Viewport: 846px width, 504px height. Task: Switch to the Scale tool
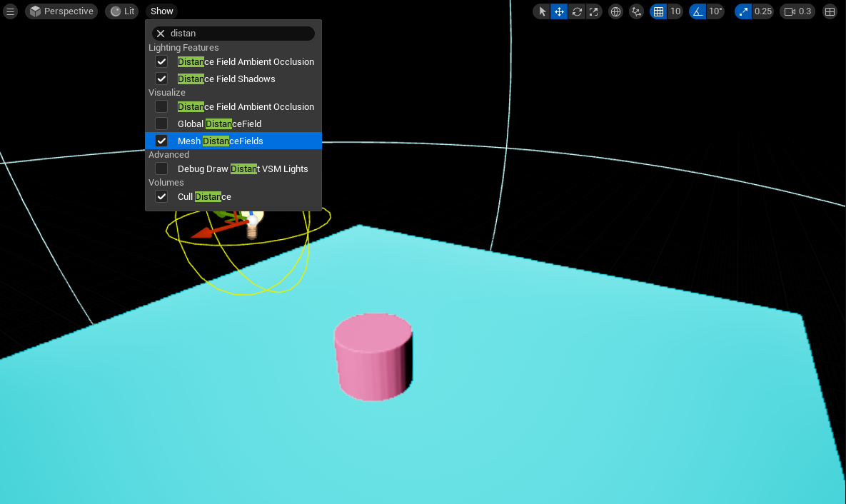point(593,11)
